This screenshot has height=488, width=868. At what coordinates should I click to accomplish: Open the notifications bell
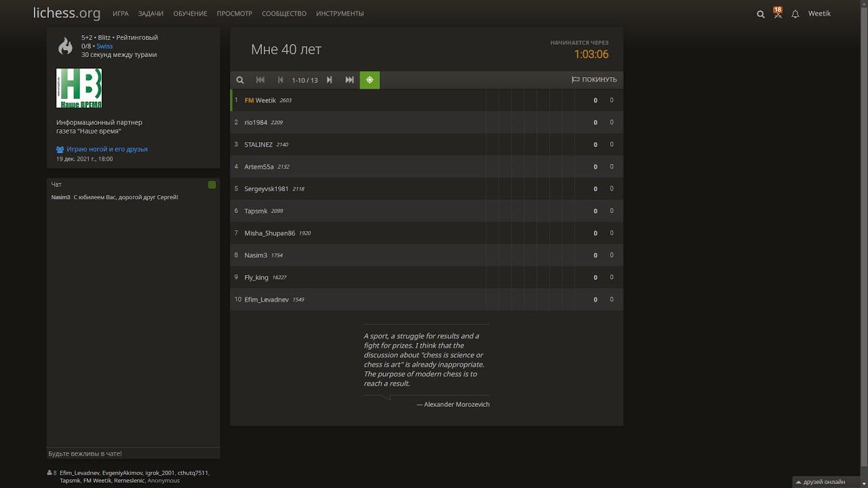[795, 14]
